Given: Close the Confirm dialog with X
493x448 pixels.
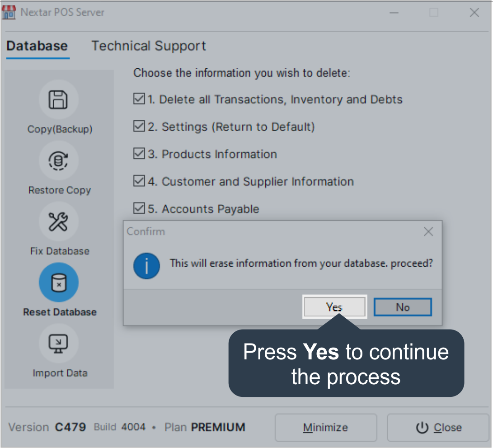Looking at the screenshot, I should (428, 232).
